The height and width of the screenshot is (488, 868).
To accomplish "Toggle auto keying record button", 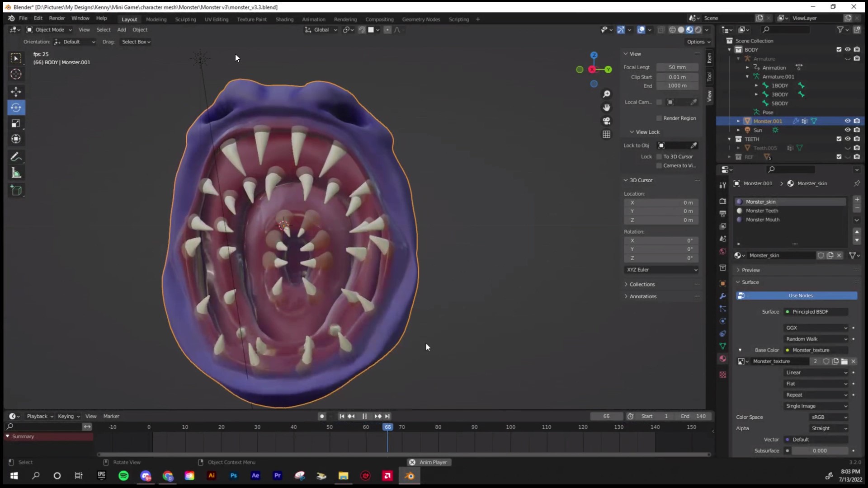I will pyautogui.click(x=321, y=416).
